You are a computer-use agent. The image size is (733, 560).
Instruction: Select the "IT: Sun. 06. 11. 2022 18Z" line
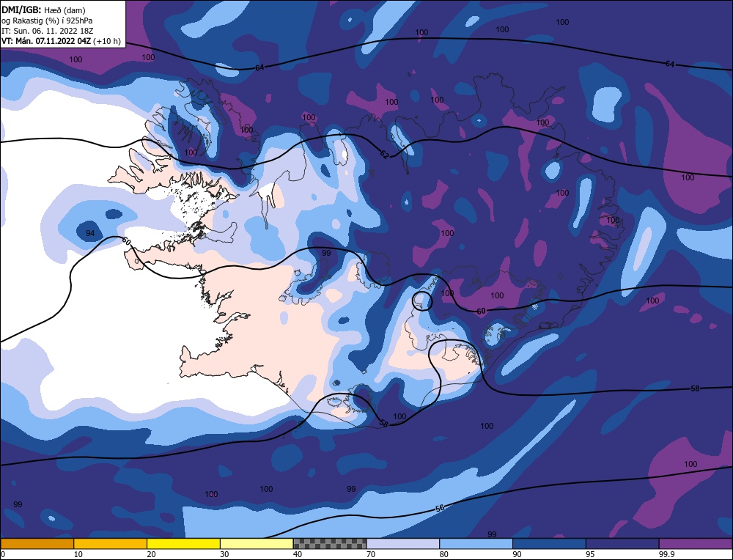click(47, 30)
